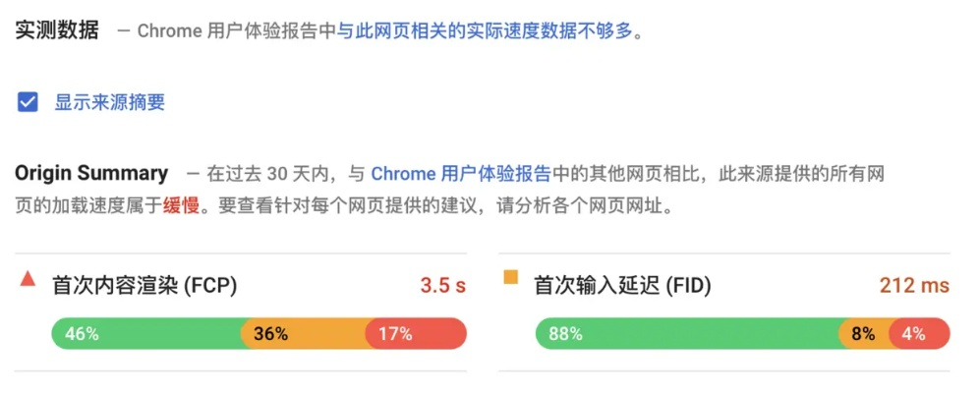Image resolution: width=980 pixels, height=393 pixels.
Task: Select the green 46% segment of FCP bar
Action: 146,334
